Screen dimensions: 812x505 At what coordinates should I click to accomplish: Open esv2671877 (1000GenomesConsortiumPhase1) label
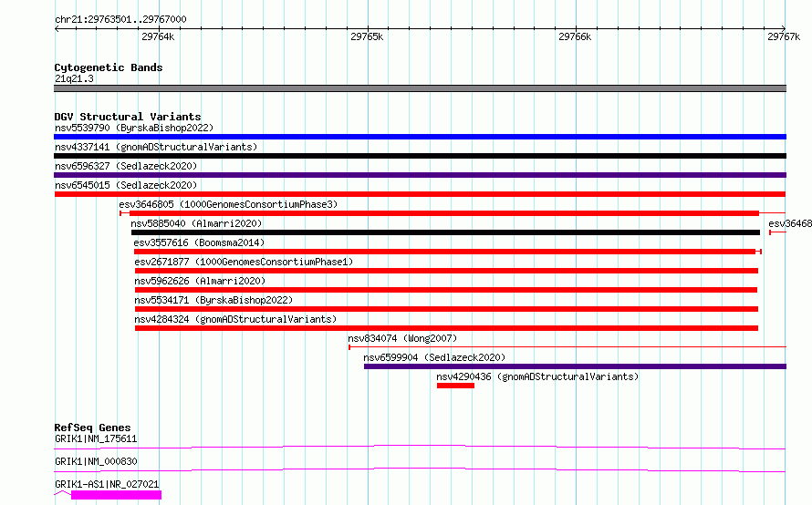(x=244, y=262)
